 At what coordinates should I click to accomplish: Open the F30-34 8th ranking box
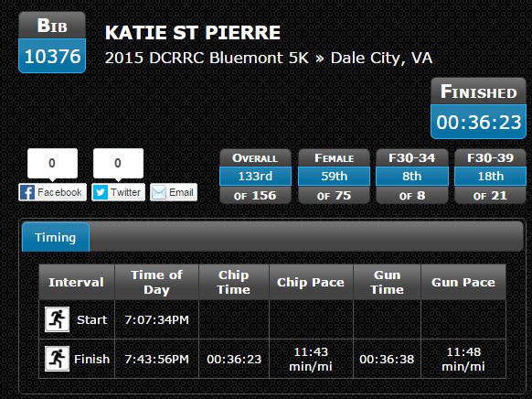point(412,177)
